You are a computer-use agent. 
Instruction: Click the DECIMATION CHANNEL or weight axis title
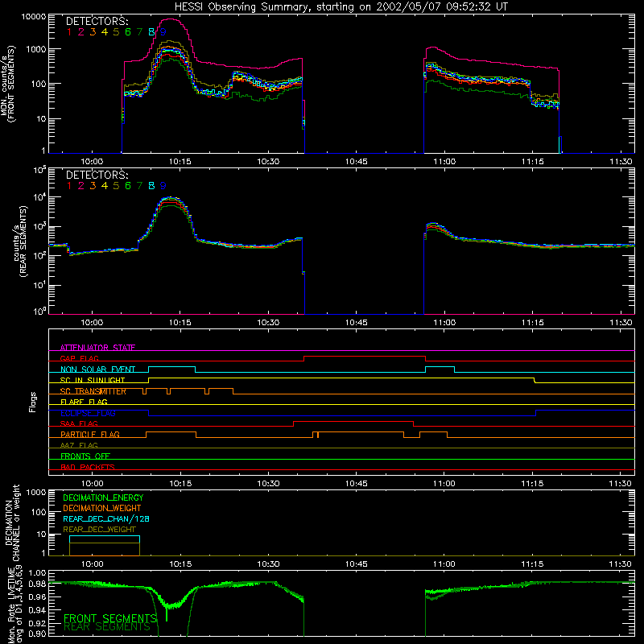coord(12,522)
